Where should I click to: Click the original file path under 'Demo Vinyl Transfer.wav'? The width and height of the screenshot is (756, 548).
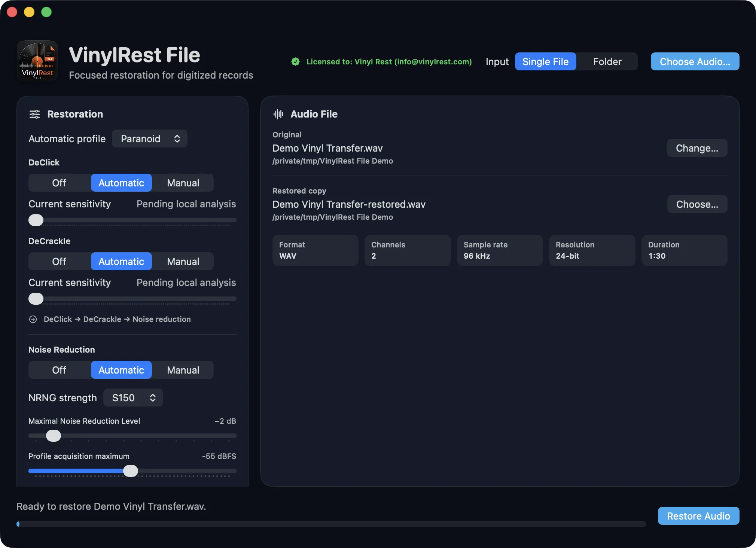(x=333, y=161)
